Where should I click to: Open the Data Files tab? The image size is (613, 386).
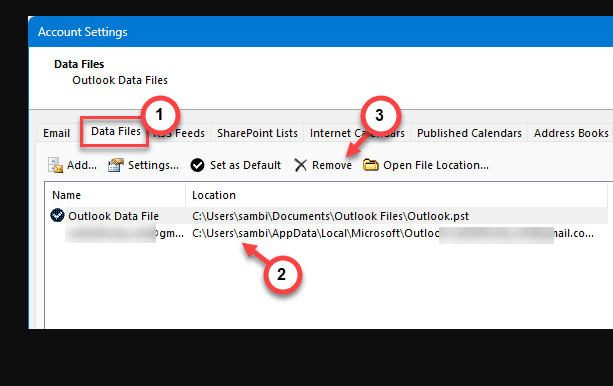click(116, 131)
